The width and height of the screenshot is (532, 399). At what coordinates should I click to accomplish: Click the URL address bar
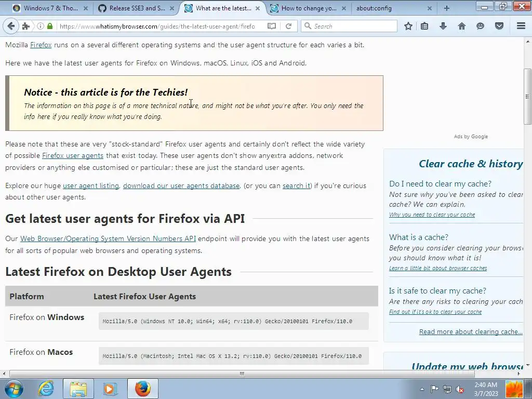pos(157,26)
